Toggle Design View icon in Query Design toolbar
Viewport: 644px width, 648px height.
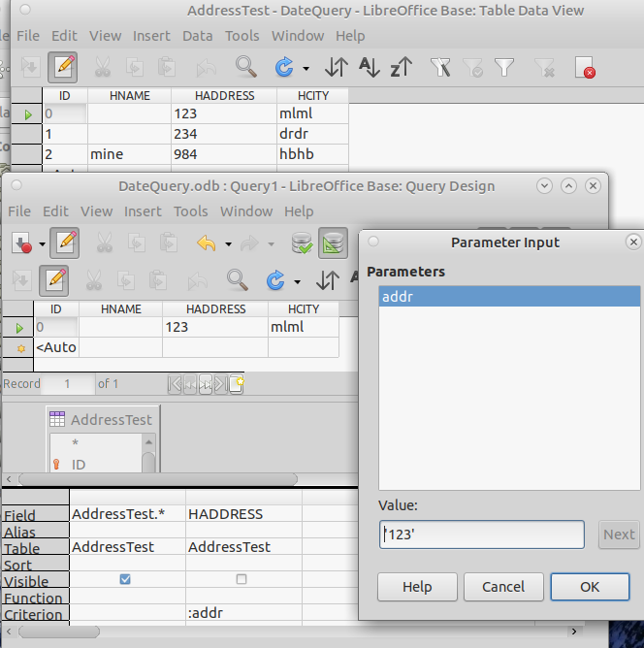(x=333, y=243)
